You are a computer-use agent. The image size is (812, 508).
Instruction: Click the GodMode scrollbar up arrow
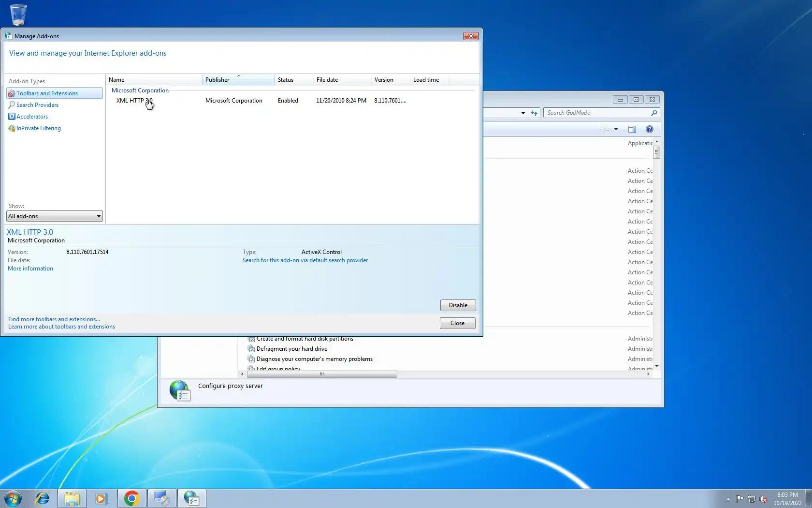pos(656,141)
